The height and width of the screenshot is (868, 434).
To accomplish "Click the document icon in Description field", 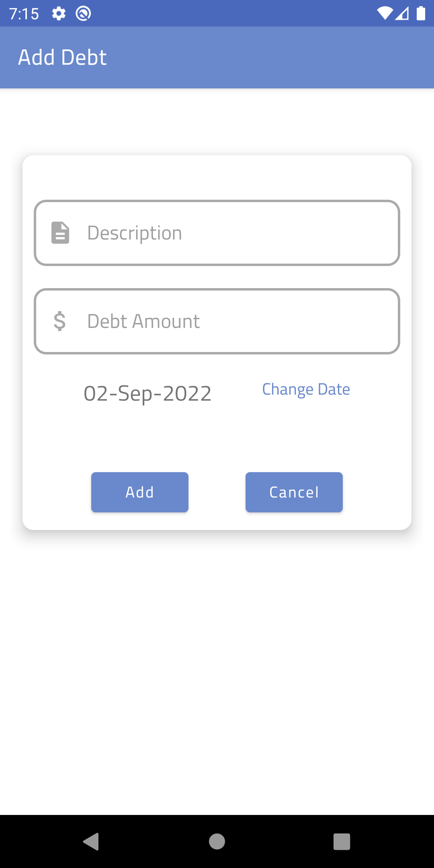I will [x=60, y=233].
